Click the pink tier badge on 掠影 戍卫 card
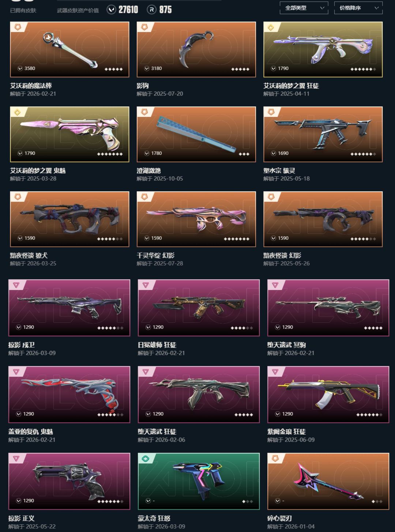 16,285
